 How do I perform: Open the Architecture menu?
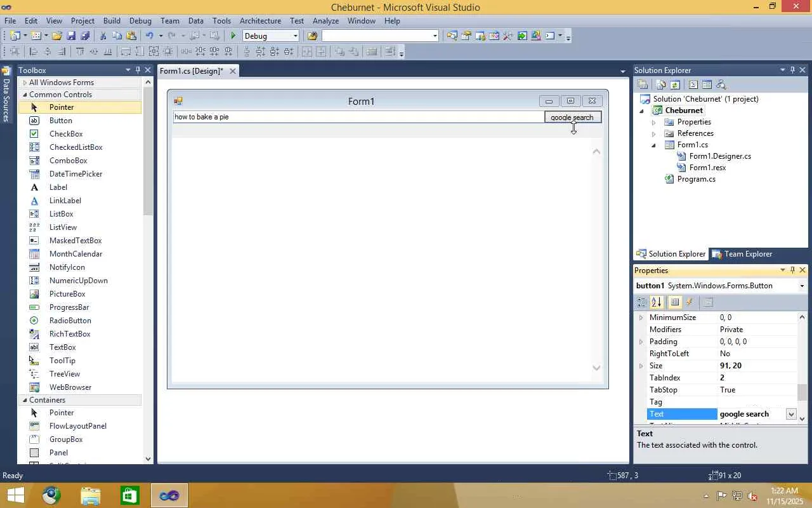click(x=260, y=21)
